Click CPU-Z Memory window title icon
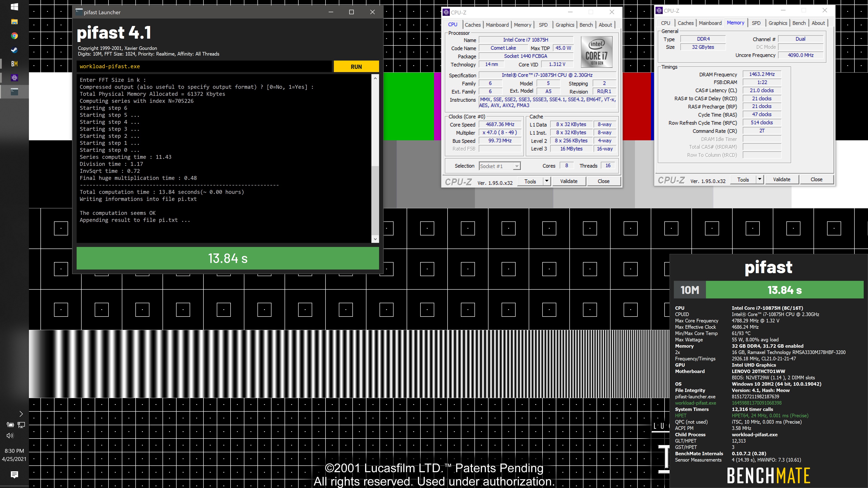The width and height of the screenshot is (868, 488). coord(659,10)
